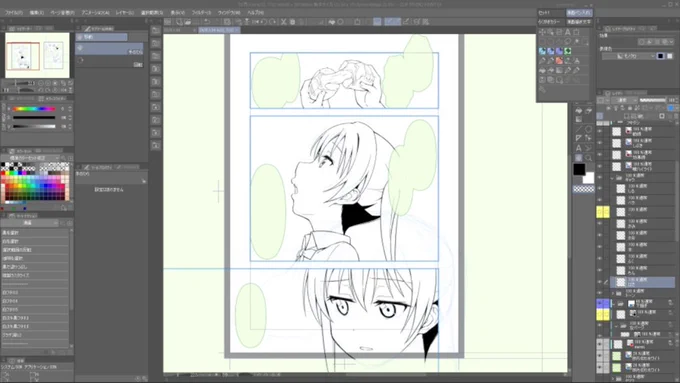The height and width of the screenshot is (383, 680).
Task: Hide the ふく layer
Action: [x=600, y=259]
